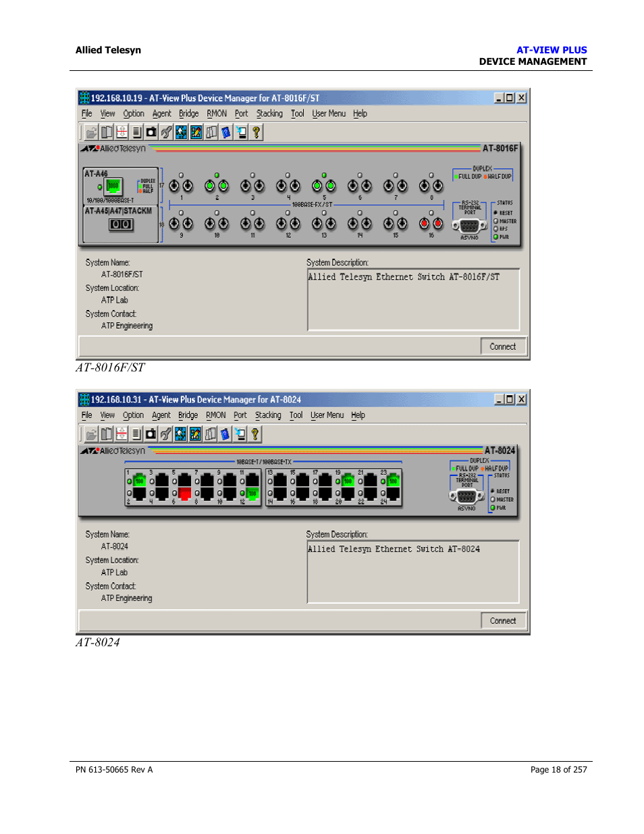Click the System Description box for AT-8016F/ST
This screenshot has width=644, height=834.
413,300
